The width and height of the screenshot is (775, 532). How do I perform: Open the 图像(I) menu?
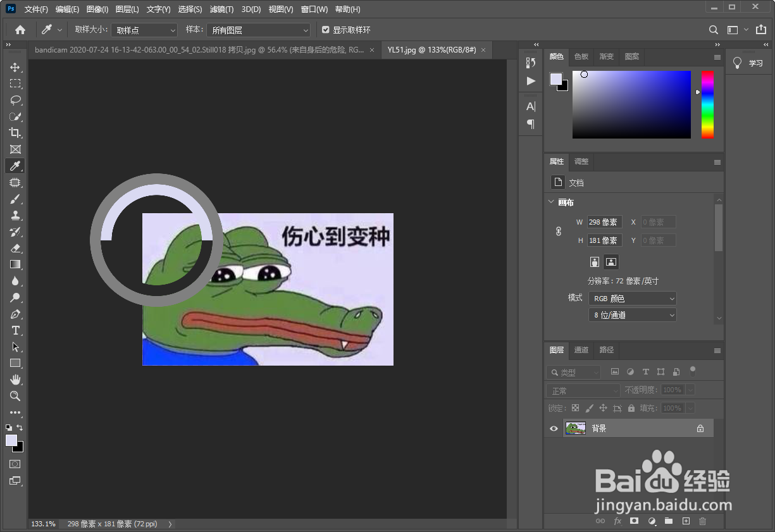[x=97, y=9]
